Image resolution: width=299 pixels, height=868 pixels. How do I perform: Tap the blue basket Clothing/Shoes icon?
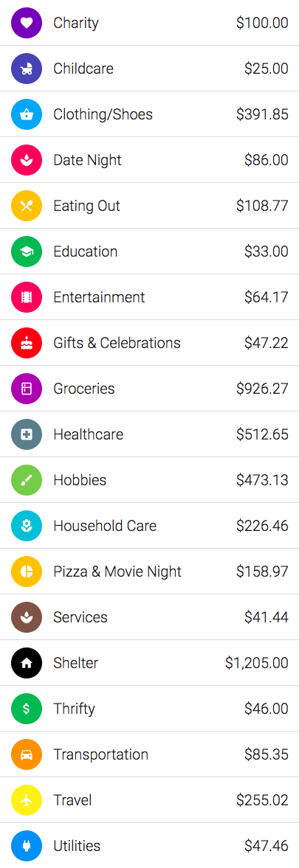27,114
